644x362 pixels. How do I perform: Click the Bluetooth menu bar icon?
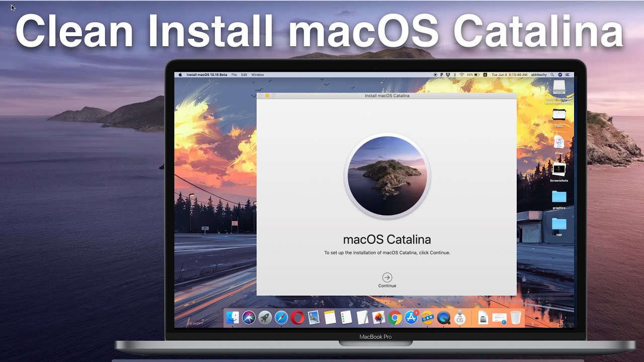coord(455,74)
